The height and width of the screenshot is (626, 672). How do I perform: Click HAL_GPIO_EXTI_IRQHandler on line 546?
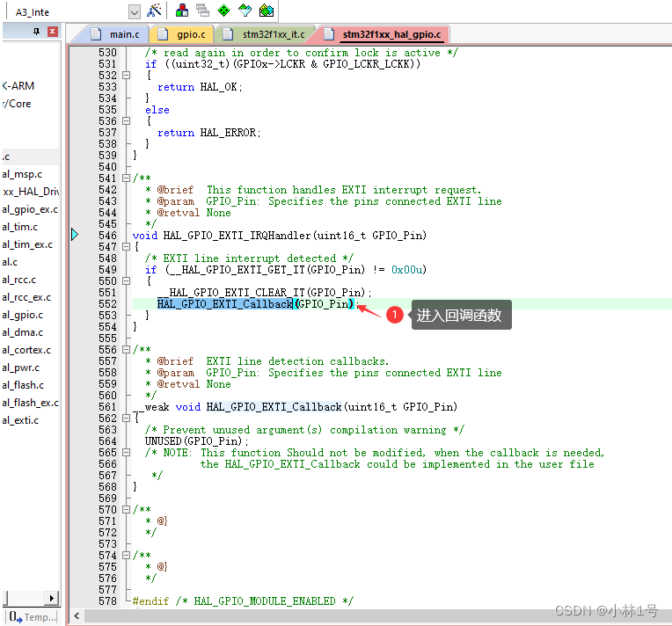[x=237, y=236]
